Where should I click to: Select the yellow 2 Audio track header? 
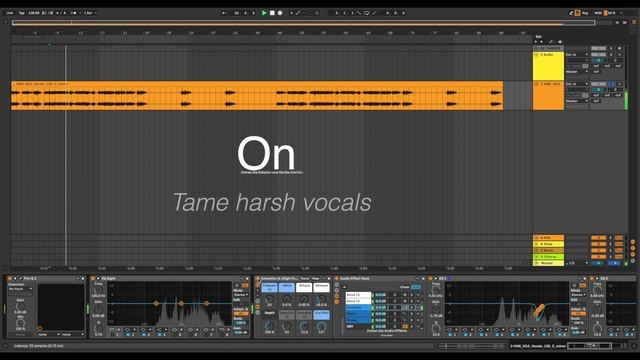[548, 66]
